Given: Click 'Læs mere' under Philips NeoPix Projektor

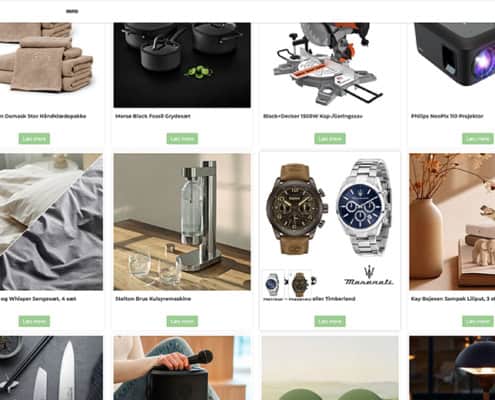Looking at the screenshot, I should pyautogui.click(x=478, y=139).
